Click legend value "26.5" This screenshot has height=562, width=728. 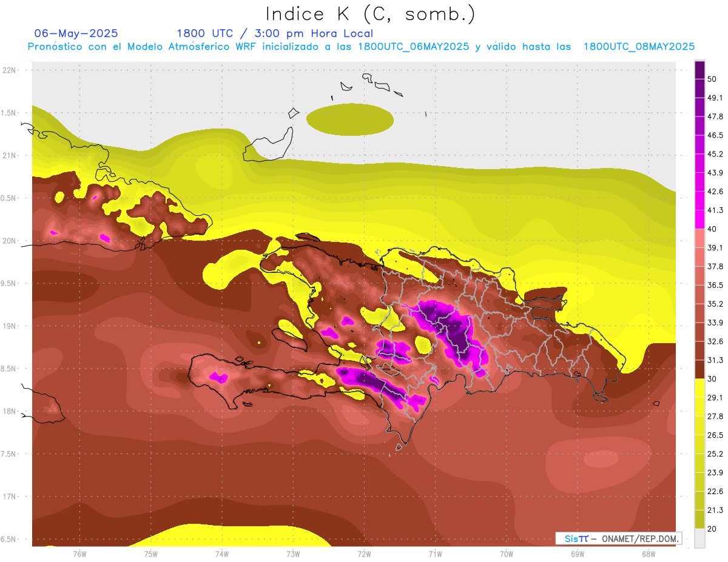point(715,435)
